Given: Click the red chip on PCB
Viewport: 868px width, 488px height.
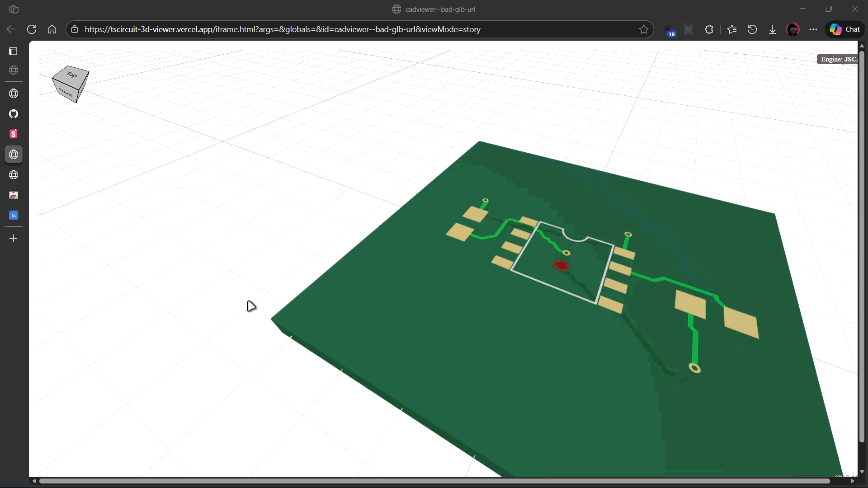Looking at the screenshot, I should pos(561,265).
